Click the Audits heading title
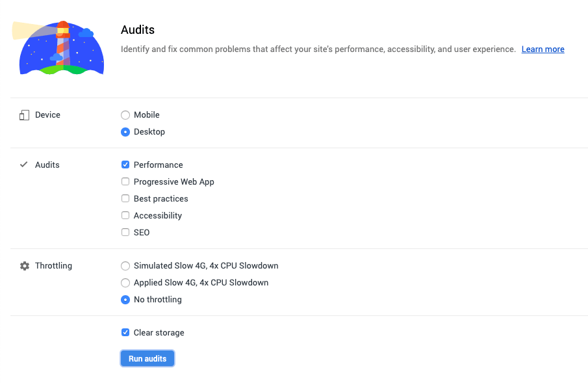The height and width of the screenshot is (383, 588). 136,30
